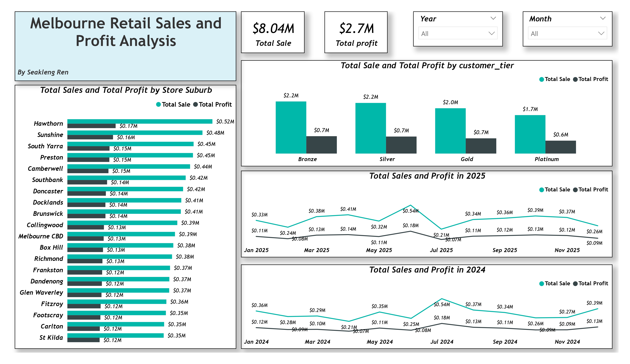
Task: Click the Nov 2024 axis label
Action: pos(567,342)
